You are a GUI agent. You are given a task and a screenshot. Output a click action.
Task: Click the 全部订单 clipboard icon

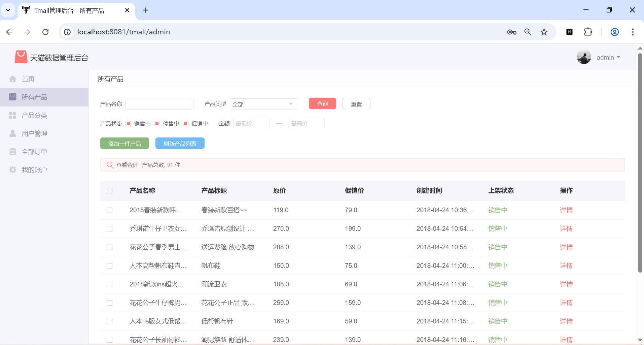tap(13, 152)
